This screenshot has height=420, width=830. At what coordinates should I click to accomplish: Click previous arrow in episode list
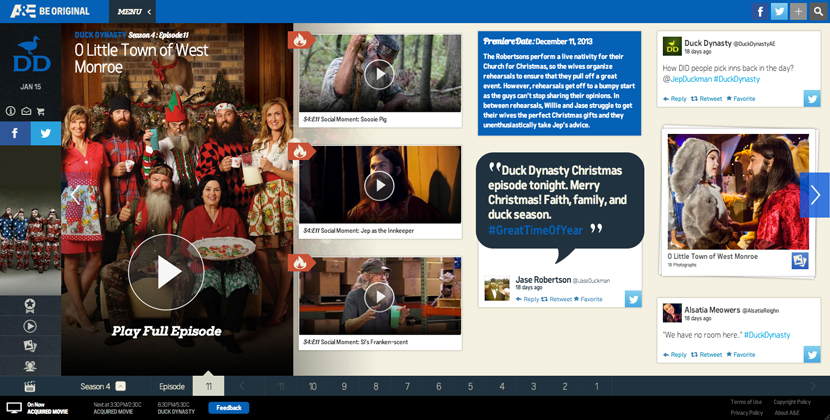click(x=241, y=386)
